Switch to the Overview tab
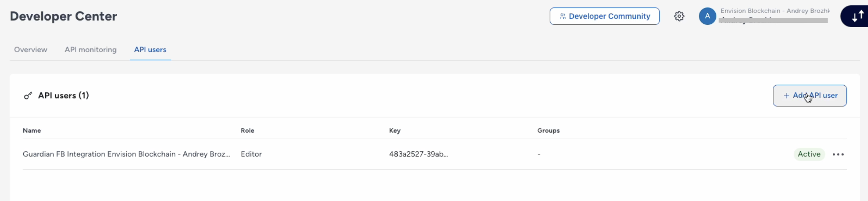The height and width of the screenshot is (201, 868). click(31, 49)
